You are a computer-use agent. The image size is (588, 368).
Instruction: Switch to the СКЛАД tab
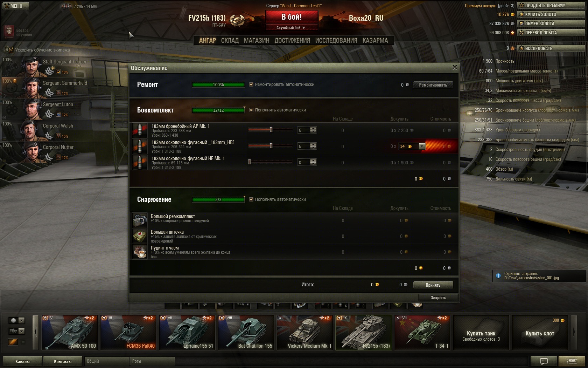coord(230,41)
